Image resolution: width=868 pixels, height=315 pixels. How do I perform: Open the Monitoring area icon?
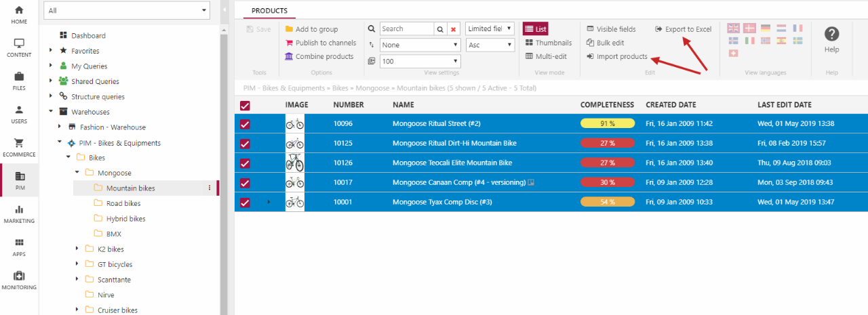(x=19, y=280)
